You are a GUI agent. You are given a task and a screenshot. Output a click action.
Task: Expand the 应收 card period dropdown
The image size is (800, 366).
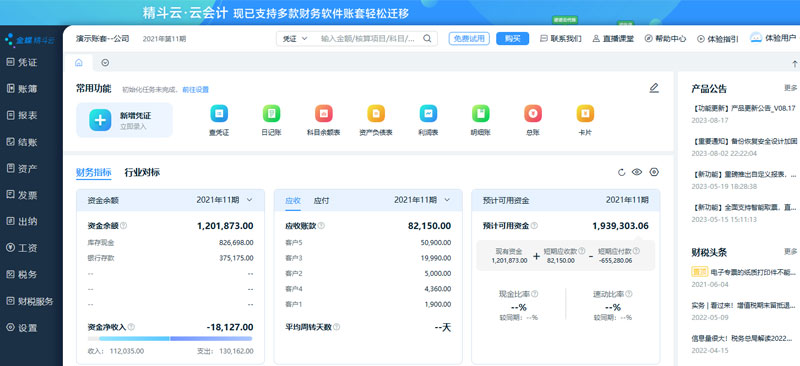[422, 200]
